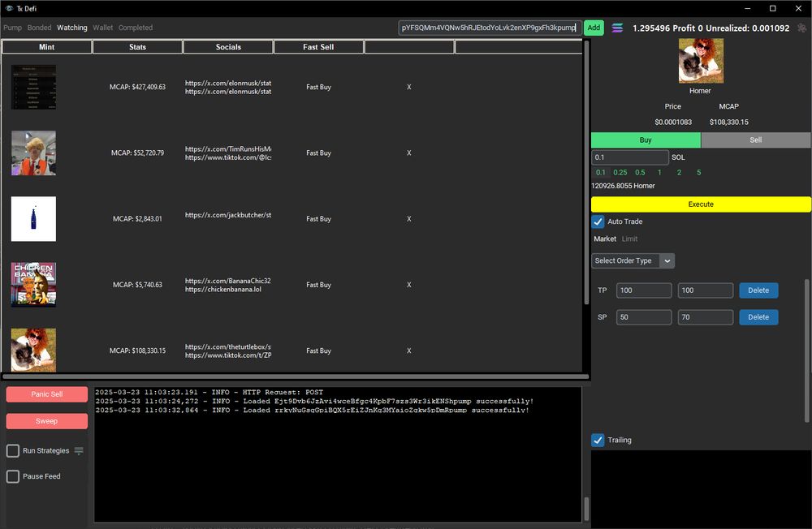
Task: Click the Fast Sell column header
Action: (318, 46)
